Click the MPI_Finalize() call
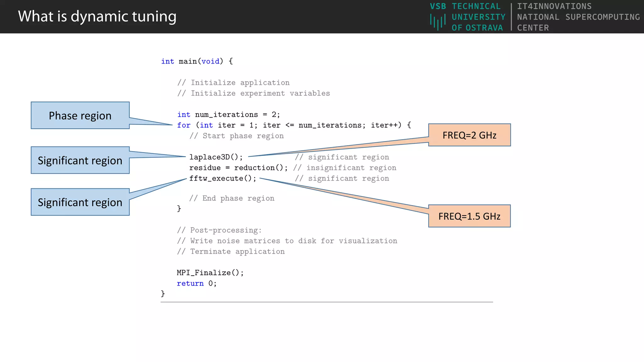The image size is (644, 362). coord(210,273)
